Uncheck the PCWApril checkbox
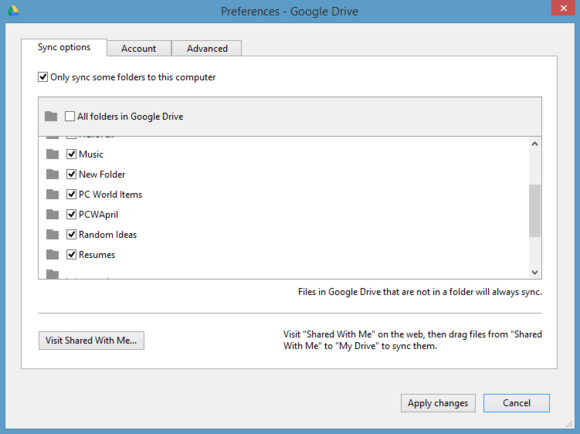 [71, 214]
